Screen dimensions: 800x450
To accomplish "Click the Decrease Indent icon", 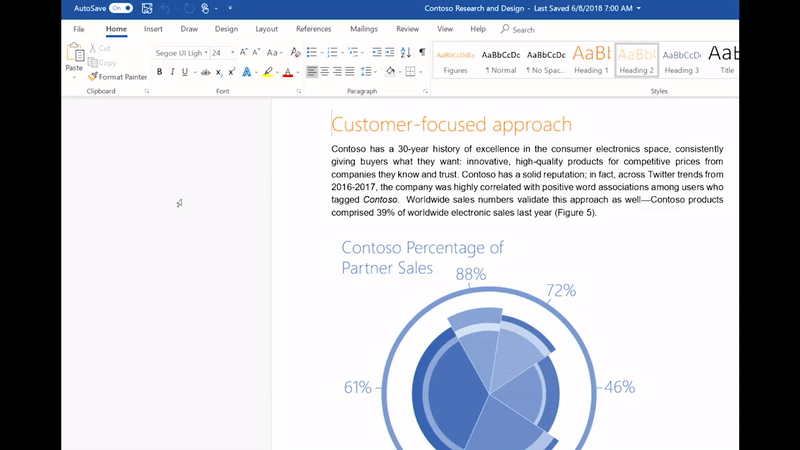I will point(377,52).
